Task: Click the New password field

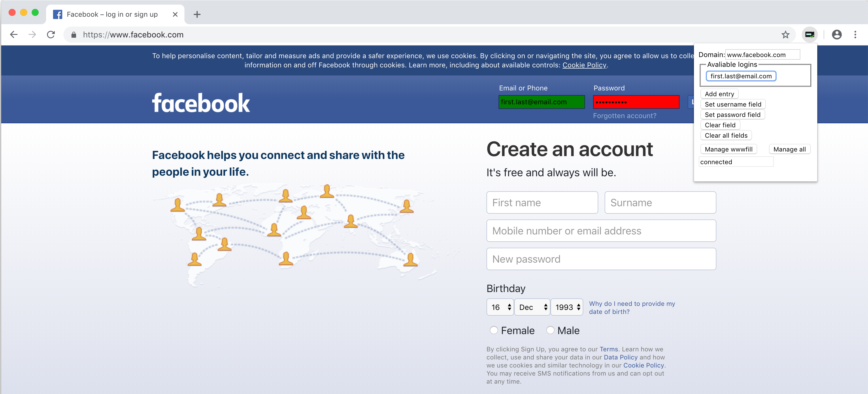Action: tap(601, 259)
